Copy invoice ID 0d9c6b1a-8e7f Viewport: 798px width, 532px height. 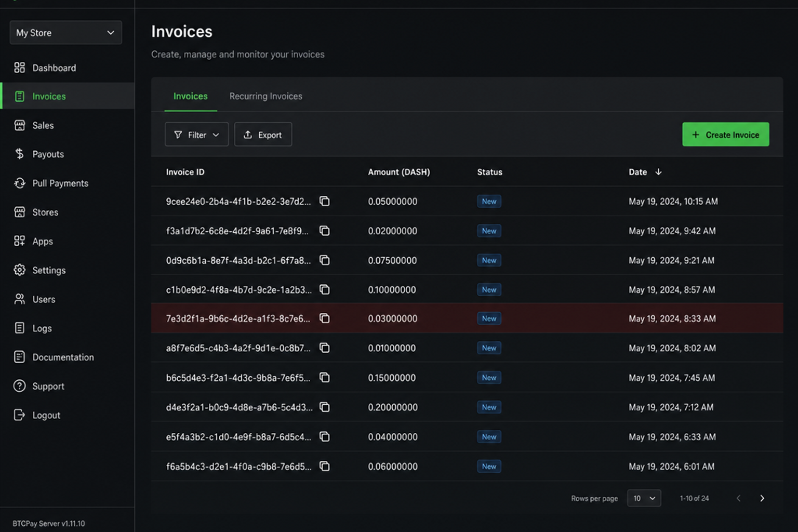325,260
